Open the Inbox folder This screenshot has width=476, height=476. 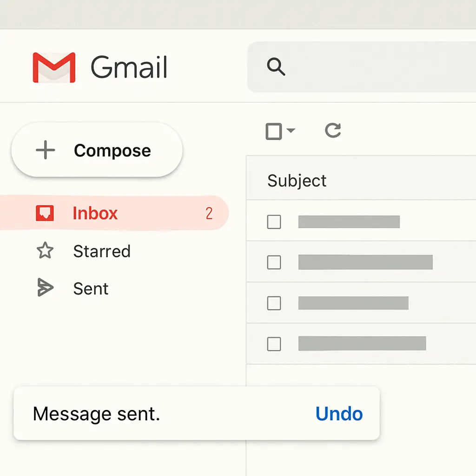95,213
